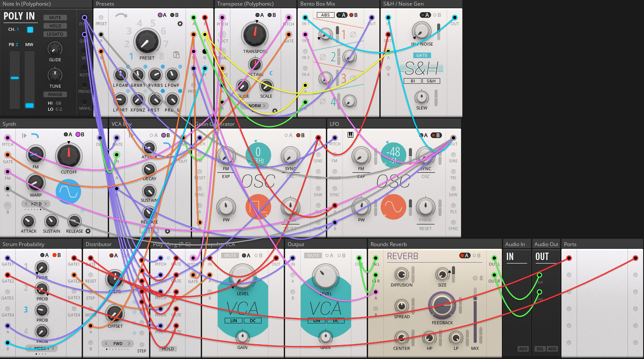Click the RANGE button in Poly In
This screenshot has height=359, width=644.
coord(55,95)
